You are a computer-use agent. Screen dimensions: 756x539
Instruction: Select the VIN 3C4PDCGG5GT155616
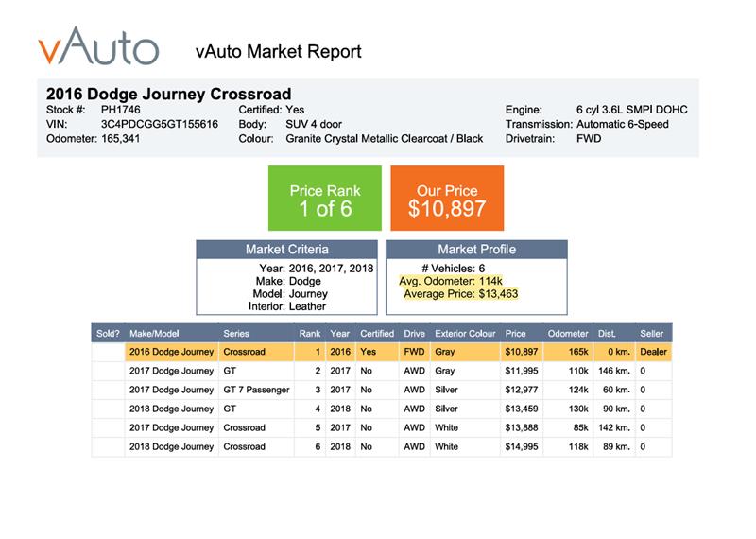[x=159, y=124]
